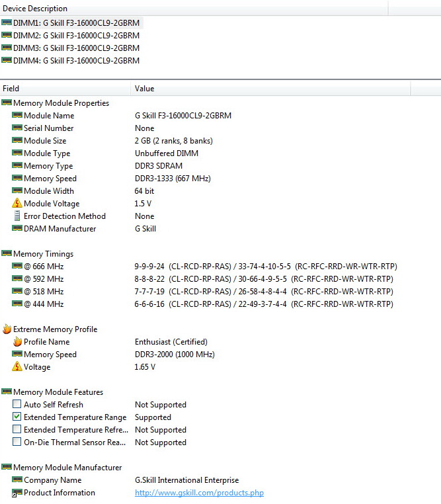Select the '1.5 V' module voltage value
Image resolution: width=441 pixels, height=504 pixels.
[x=143, y=204]
